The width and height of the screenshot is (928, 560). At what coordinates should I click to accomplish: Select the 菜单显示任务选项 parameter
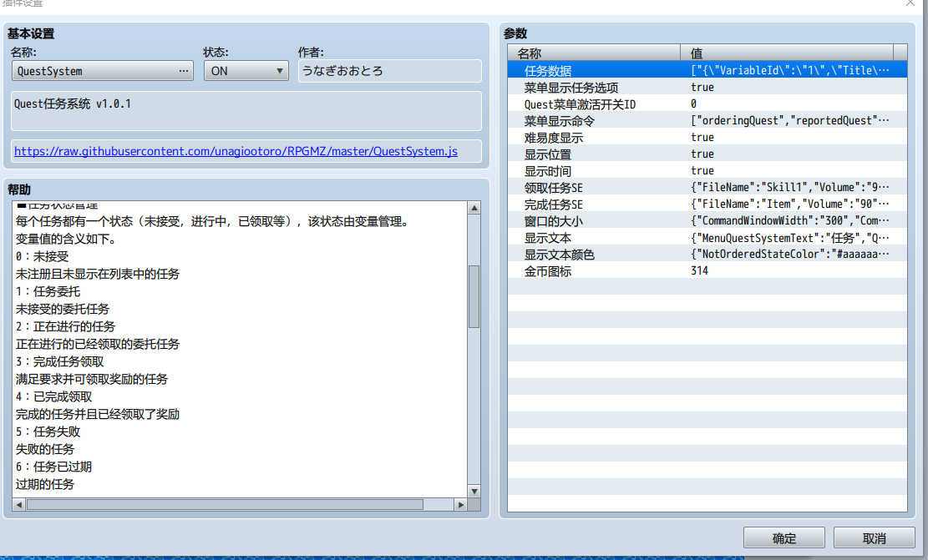[707, 87]
